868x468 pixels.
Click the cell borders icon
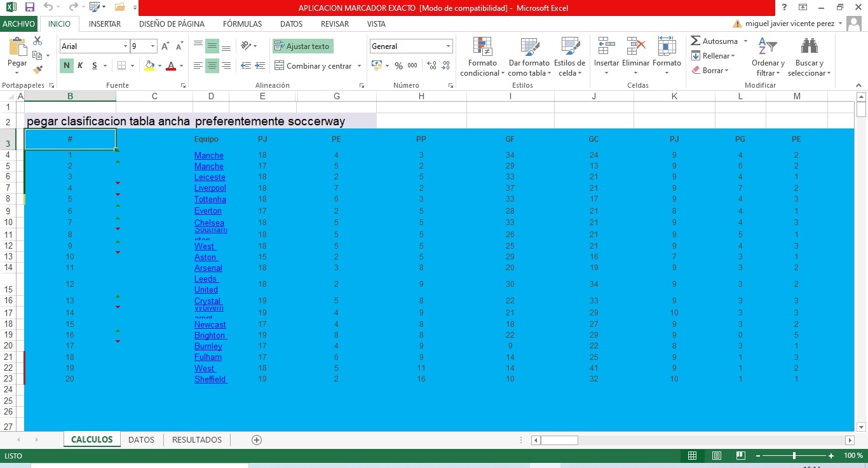(x=121, y=65)
